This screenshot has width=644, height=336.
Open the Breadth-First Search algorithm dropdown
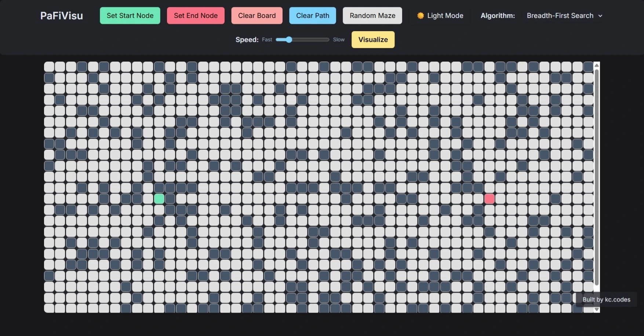coord(564,16)
